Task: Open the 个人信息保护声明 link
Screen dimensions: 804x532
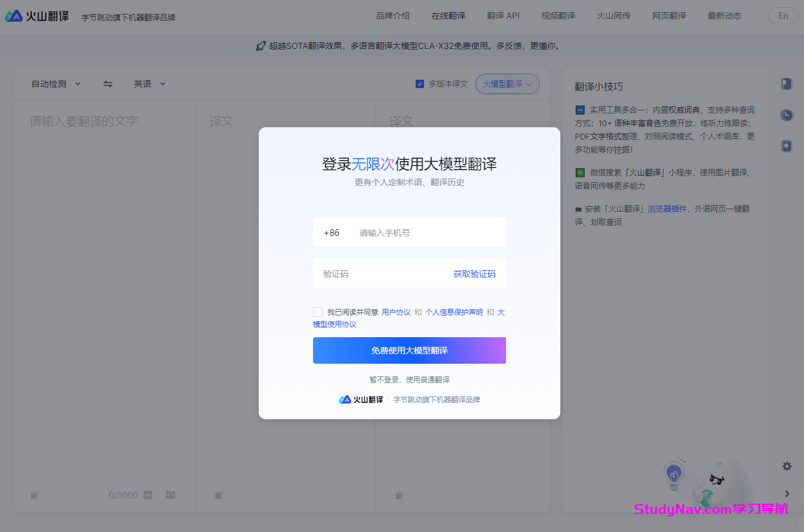Action: pos(454,312)
